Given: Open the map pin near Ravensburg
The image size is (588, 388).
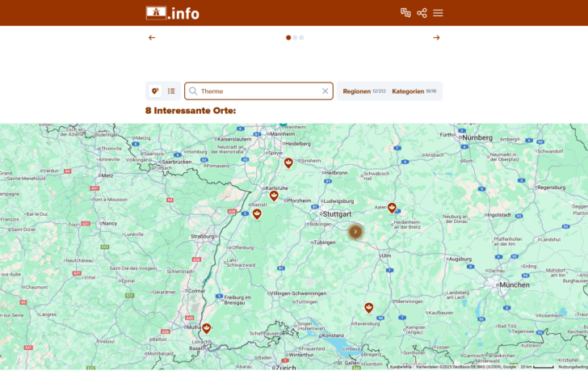Looking at the screenshot, I should click(368, 307).
